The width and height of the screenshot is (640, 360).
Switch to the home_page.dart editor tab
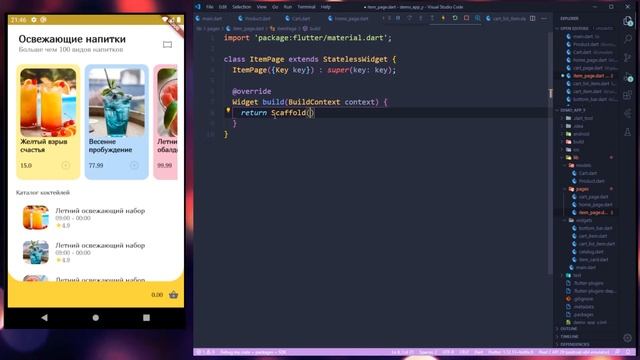pos(349,18)
